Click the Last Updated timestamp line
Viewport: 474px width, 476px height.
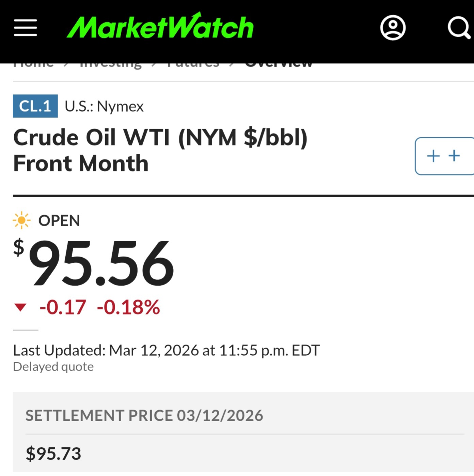point(166,350)
